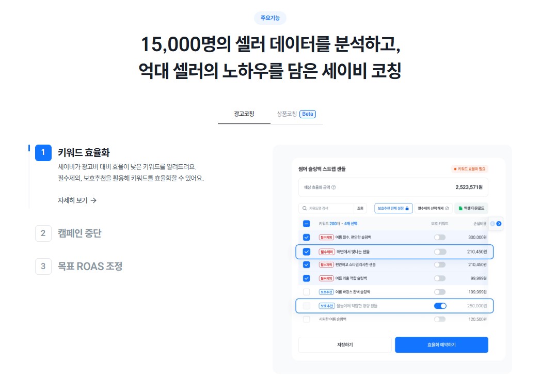This screenshot has height=392, width=556.
Task: Collapse step 1 키워드 효율화 section
Action: pos(73,152)
